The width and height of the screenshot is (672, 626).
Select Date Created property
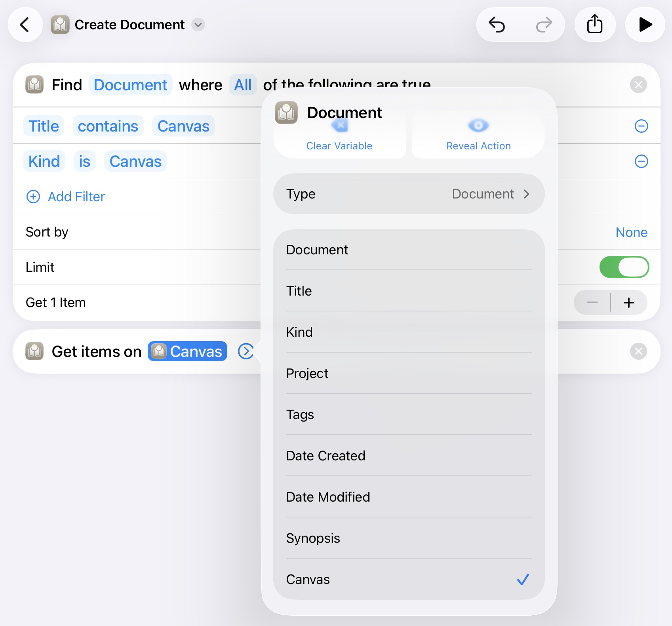click(409, 456)
